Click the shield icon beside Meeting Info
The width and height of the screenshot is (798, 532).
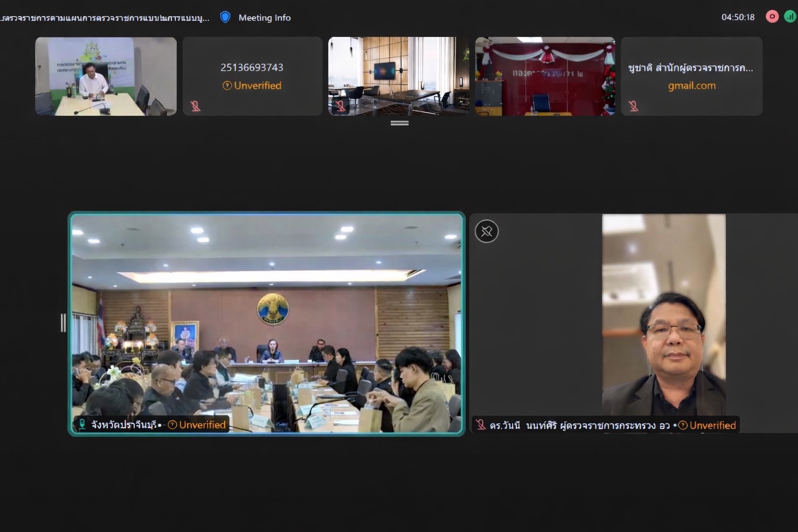[225, 17]
